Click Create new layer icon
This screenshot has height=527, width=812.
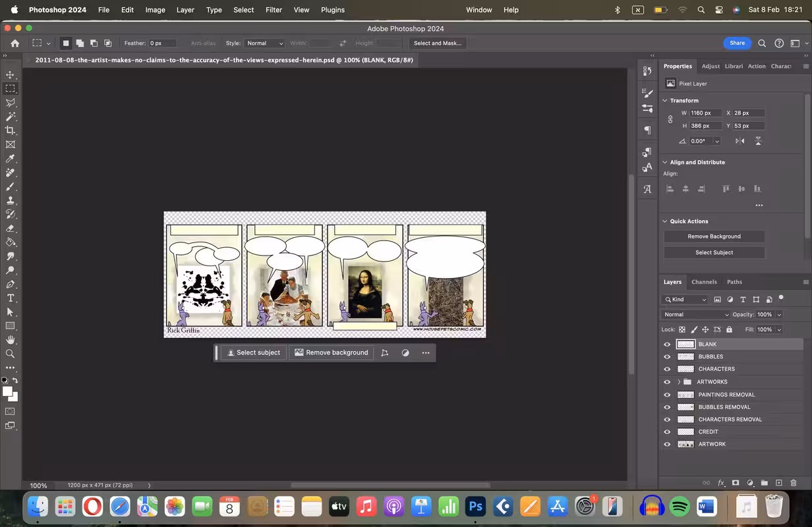[x=778, y=483]
